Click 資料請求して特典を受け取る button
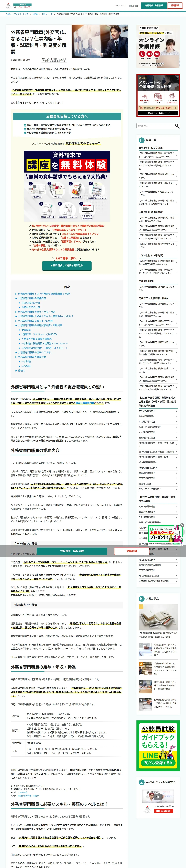The width and height of the screenshot is (186, 868). pos(67,265)
